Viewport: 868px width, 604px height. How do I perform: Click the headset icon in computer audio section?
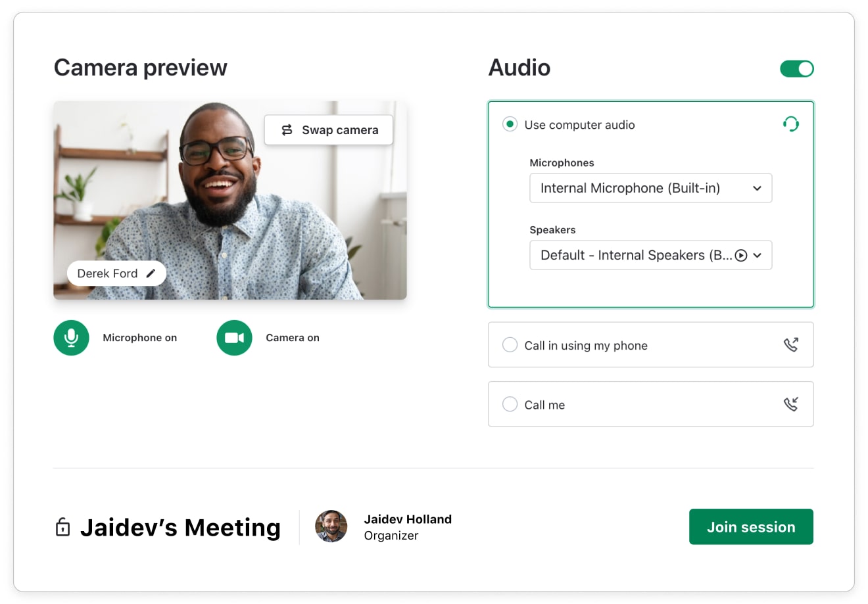[791, 124]
